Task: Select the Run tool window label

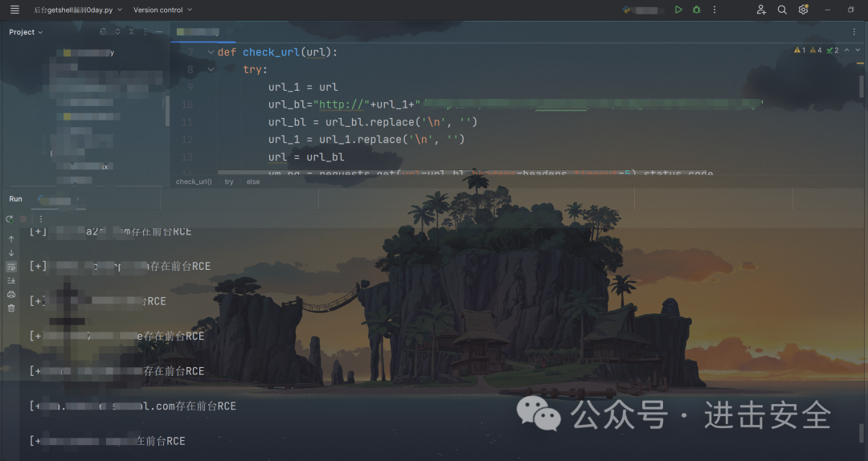Action: click(15, 198)
